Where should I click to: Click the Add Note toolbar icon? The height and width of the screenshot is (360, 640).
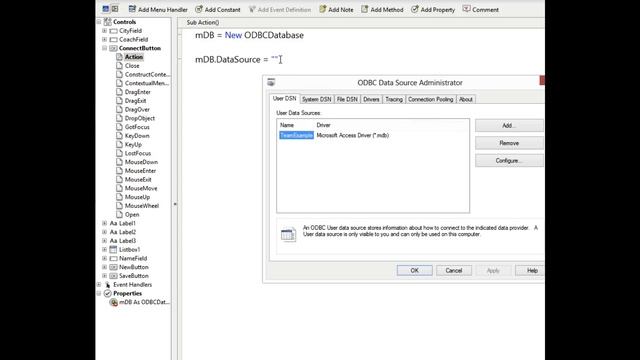click(x=322, y=9)
